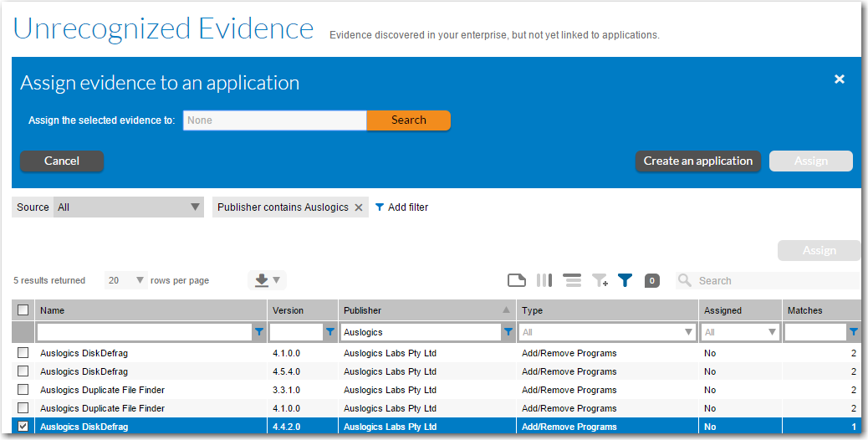Uncheck the Auslogics DiskDefrag 4.4.2.0 row checkbox
The height and width of the screenshot is (440, 868).
[x=23, y=426]
